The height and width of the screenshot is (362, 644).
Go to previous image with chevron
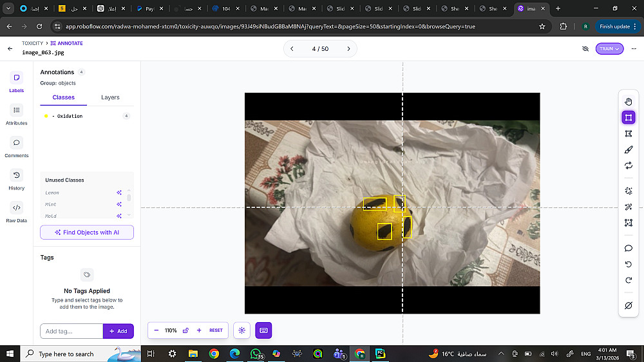coord(292,48)
